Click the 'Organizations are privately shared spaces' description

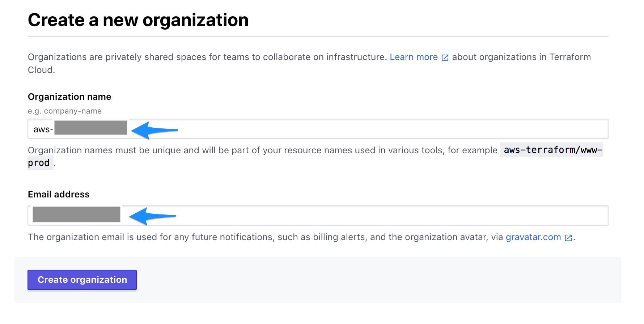(x=207, y=57)
